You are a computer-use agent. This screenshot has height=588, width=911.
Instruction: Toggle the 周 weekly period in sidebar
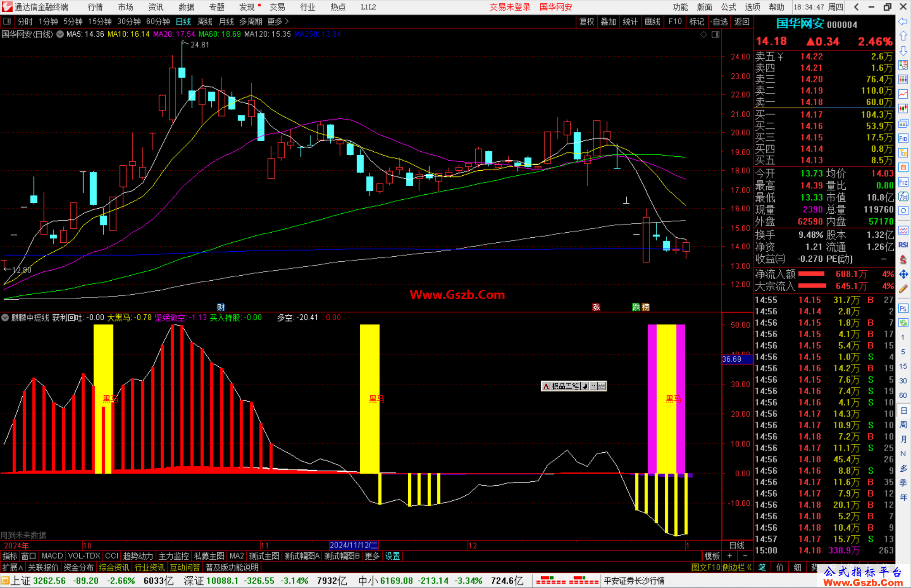(903, 424)
